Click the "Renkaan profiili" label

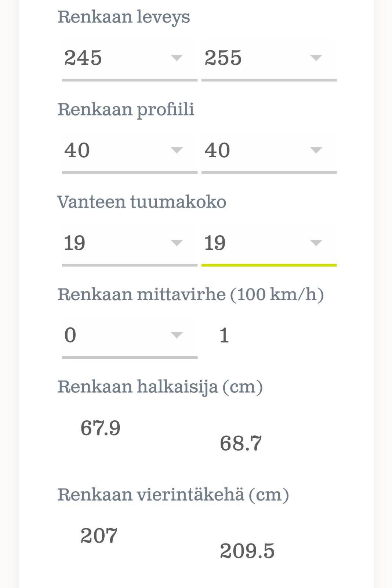tap(126, 110)
